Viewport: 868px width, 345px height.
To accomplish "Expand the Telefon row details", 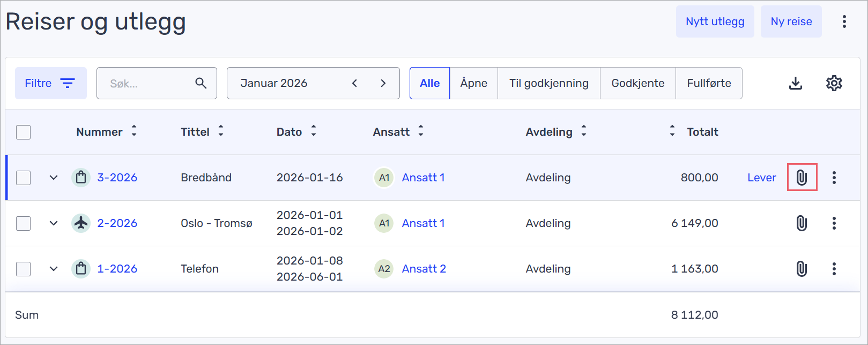I will click(54, 269).
